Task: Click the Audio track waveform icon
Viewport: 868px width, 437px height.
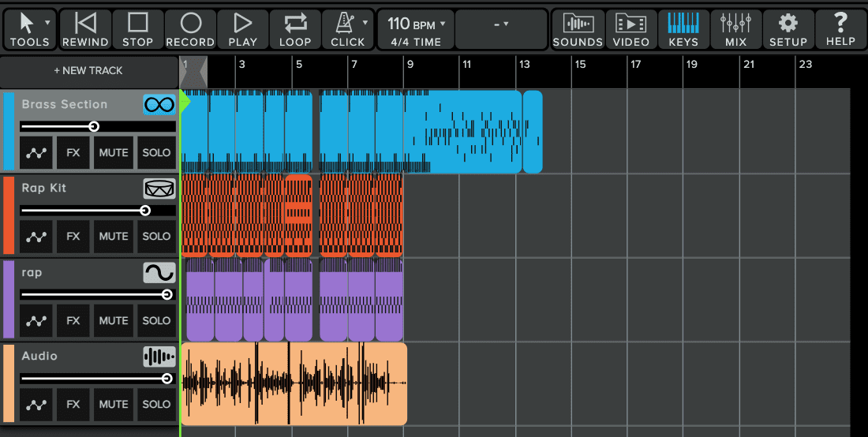Action: (159, 357)
